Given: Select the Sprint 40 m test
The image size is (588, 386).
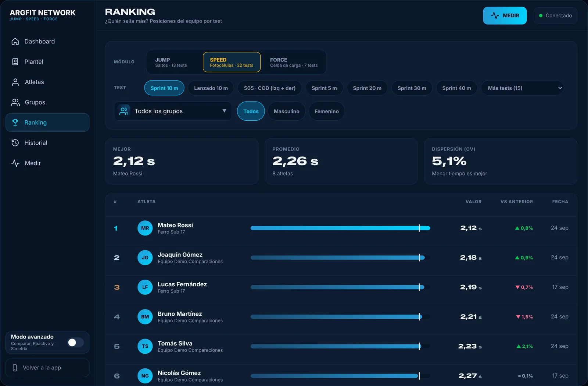Looking at the screenshot, I should pyautogui.click(x=457, y=88).
